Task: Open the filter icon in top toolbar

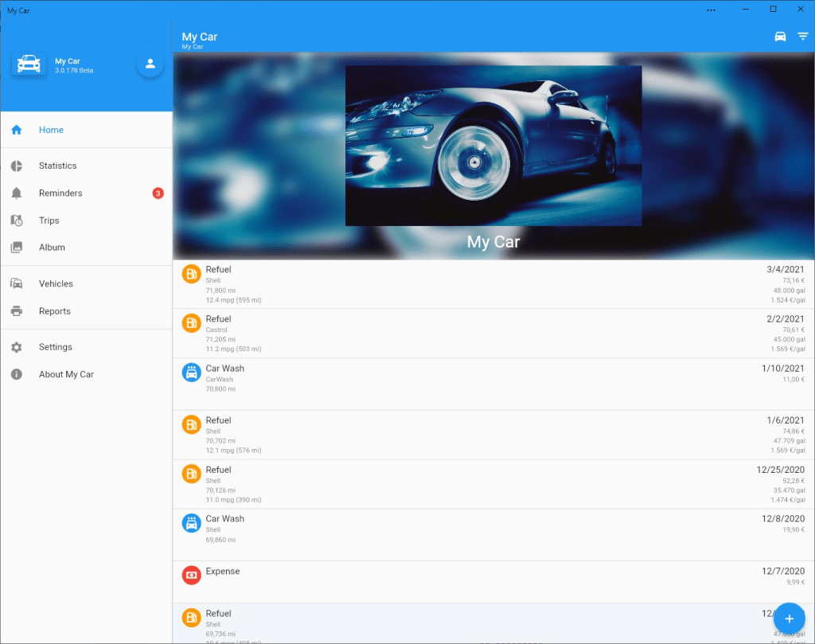Action: click(803, 36)
